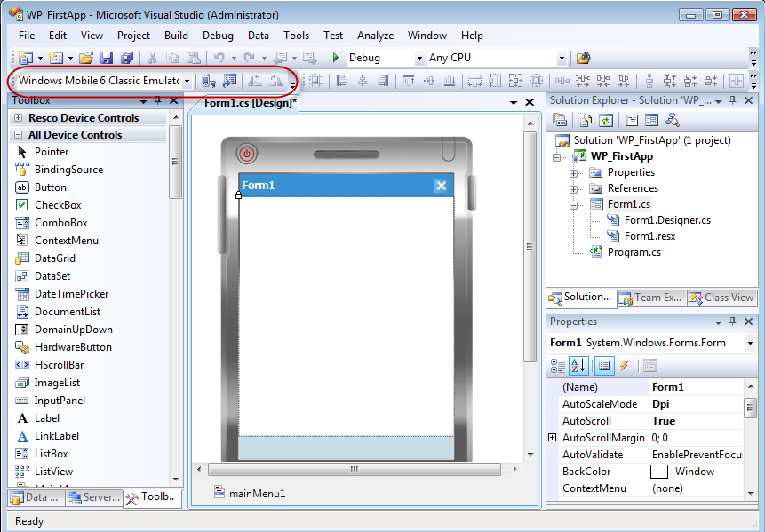Click the BackColor white color swatch
Screen dimensions: 765x532
tap(659, 472)
